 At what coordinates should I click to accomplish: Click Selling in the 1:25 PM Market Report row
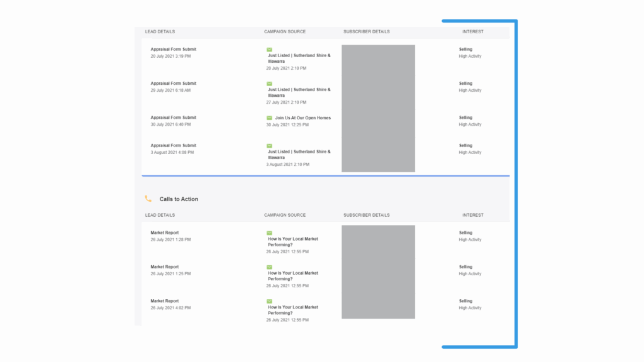pyautogui.click(x=465, y=266)
